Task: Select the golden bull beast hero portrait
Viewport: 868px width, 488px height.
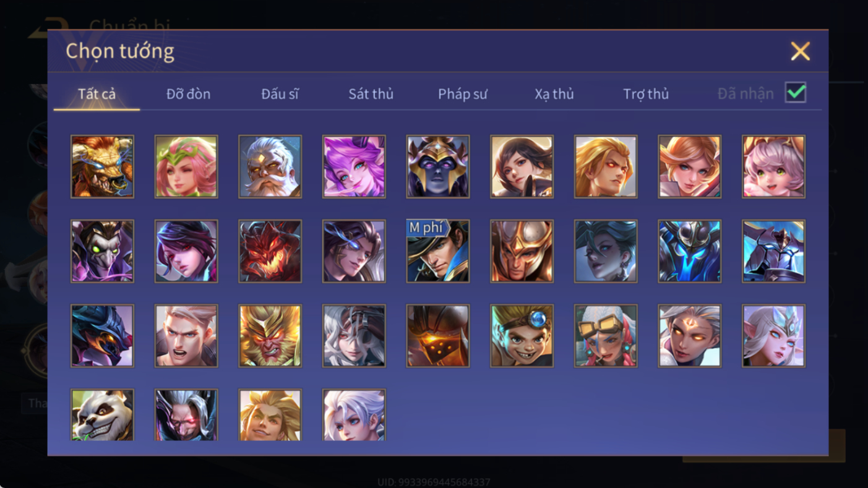Action: (x=102, y=167)
